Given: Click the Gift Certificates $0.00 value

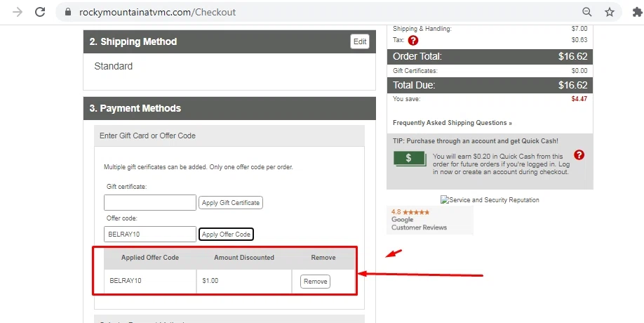Looking at the screenshot, I should click(x=579, y=71).
